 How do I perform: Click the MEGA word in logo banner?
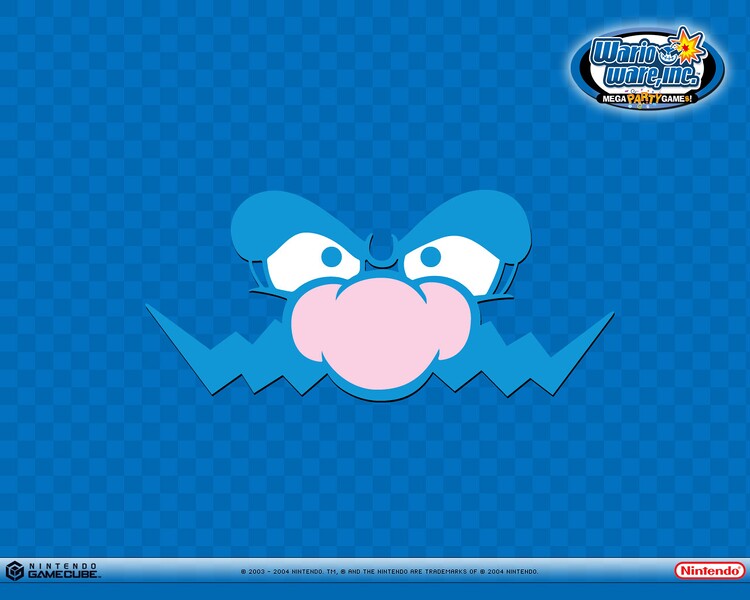(x=615, y=99)
